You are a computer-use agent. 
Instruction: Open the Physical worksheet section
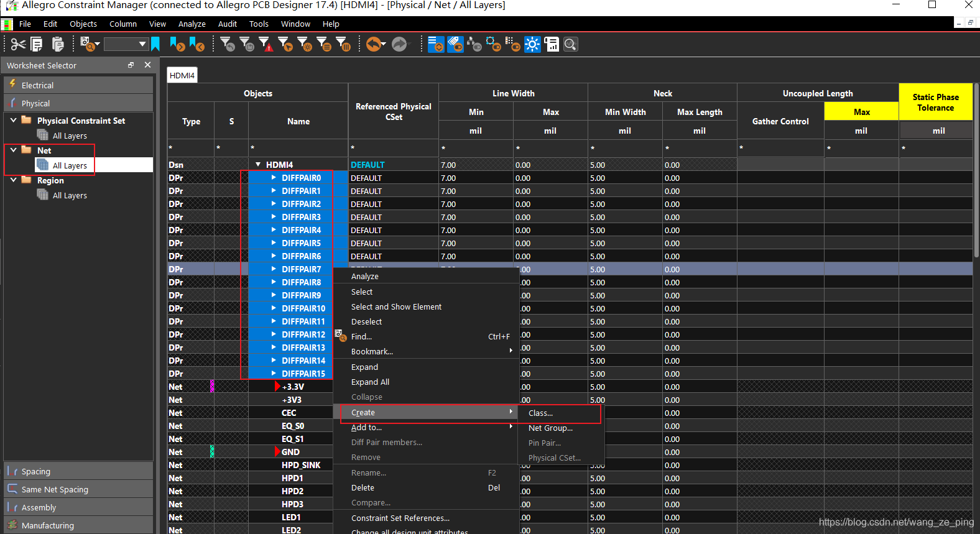[78, 103]
